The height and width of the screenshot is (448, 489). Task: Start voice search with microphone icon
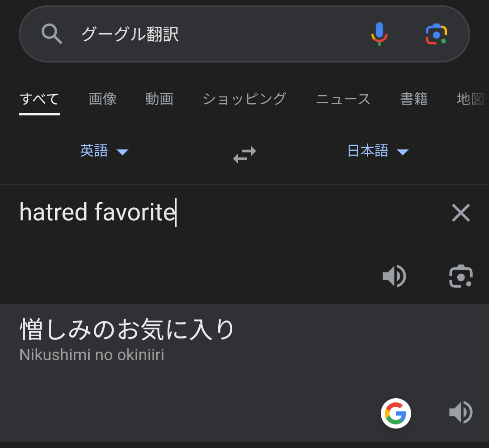pyautogui.click(x=379, y=34)
